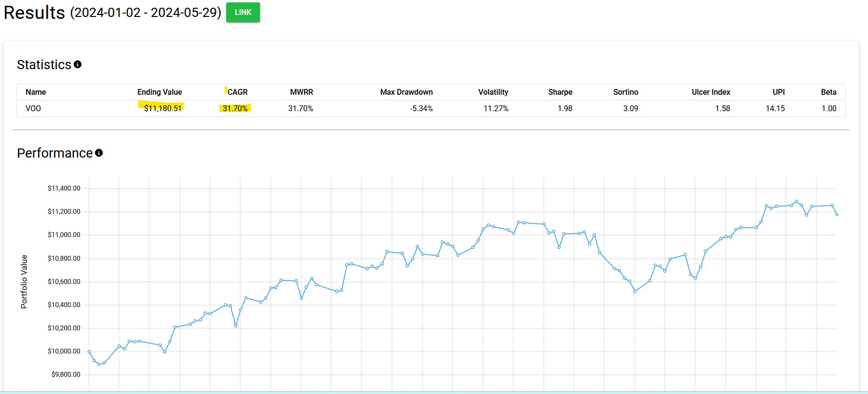Select the VOO row name
This screenshot has width=868, height=394.
(33, 108)
